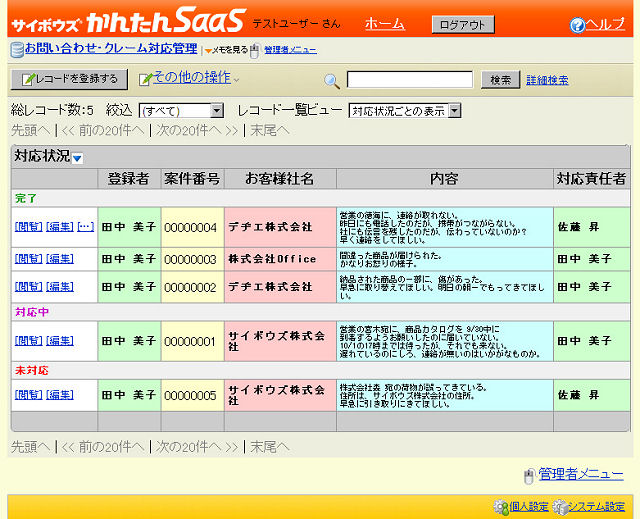This screenshot has height=519, width=640.
Task: View record 00000002 via 閲覧
Action: [29, 287]
